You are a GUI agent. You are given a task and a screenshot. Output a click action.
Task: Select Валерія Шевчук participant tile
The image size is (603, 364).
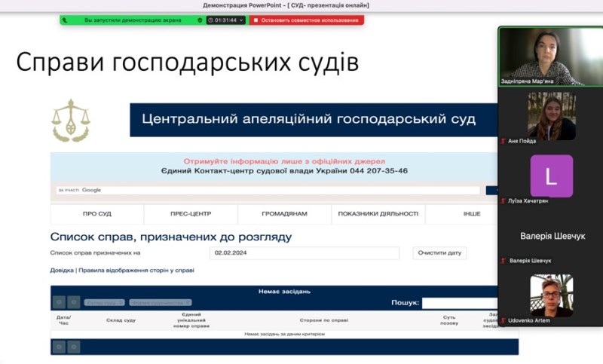coord(552,236)
